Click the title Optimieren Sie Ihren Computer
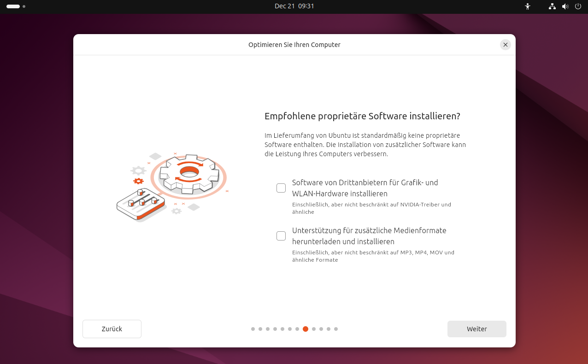Viewport: 588px width, 364px height. (294, 45)
